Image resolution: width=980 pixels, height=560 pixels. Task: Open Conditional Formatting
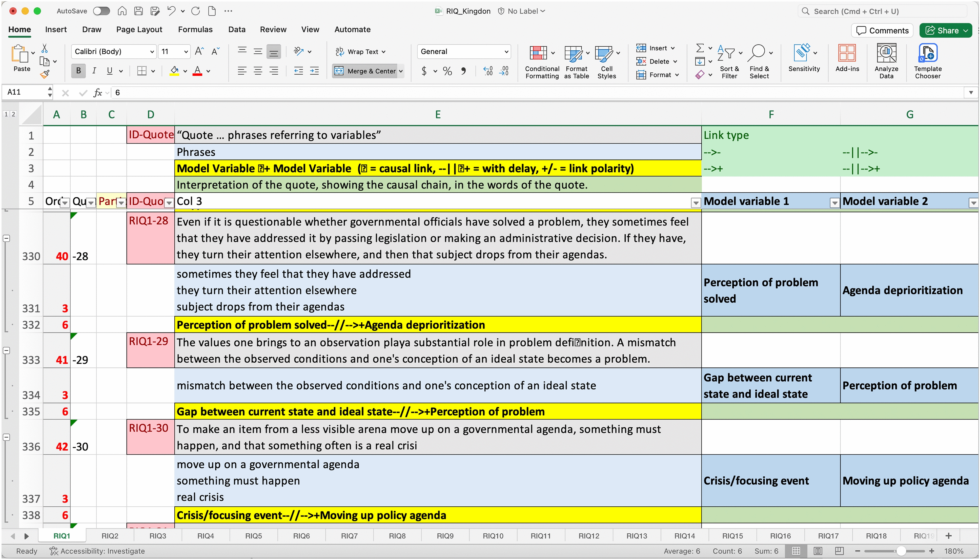click(542, 61)
